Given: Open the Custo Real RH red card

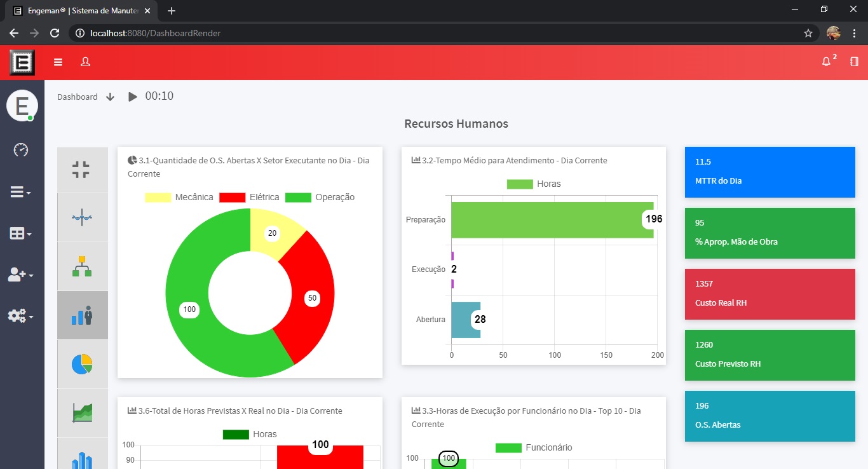Looking at the screenshot, I should 770,294.
